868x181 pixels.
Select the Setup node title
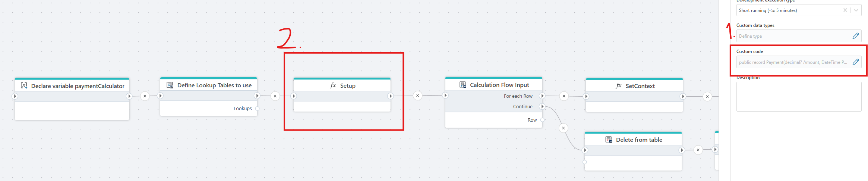pos(347,86)
